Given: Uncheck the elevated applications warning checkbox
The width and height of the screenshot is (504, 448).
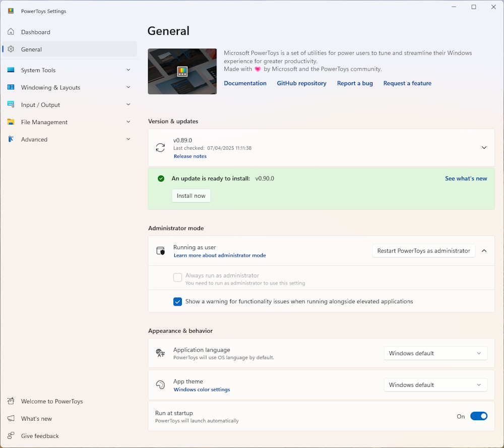Looking at the screenshot, I should point(177,302).
